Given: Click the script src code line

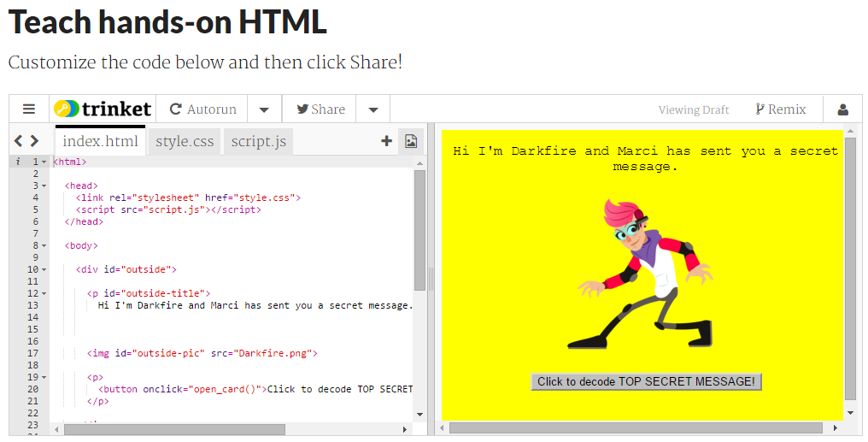Looking at the screenshot, I should 168,209.
